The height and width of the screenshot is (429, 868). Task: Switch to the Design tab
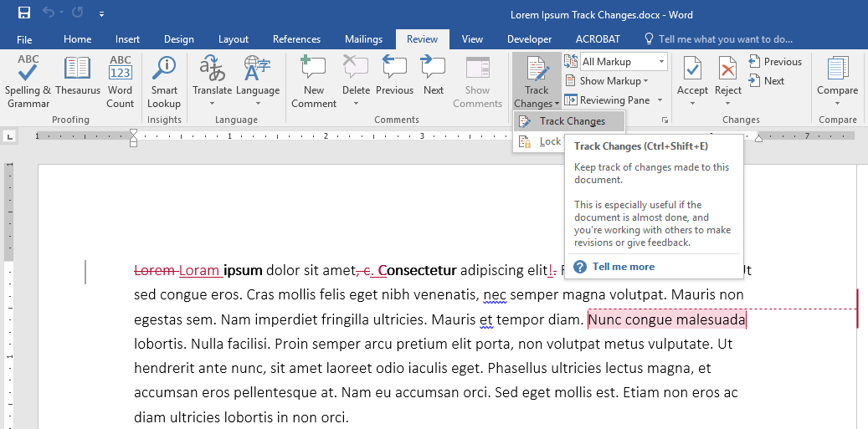point(179,39)
